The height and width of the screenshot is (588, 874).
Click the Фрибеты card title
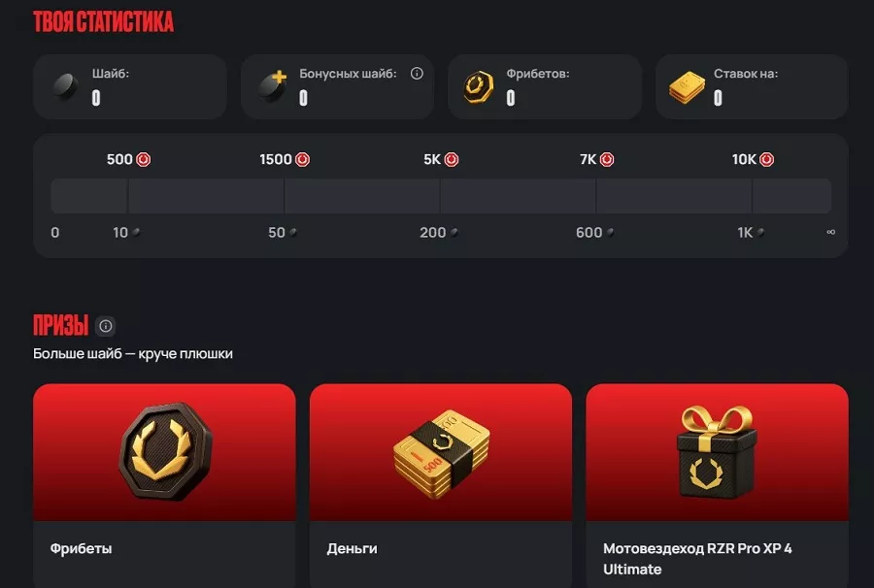pyautogui.click(x=82, y=548)
